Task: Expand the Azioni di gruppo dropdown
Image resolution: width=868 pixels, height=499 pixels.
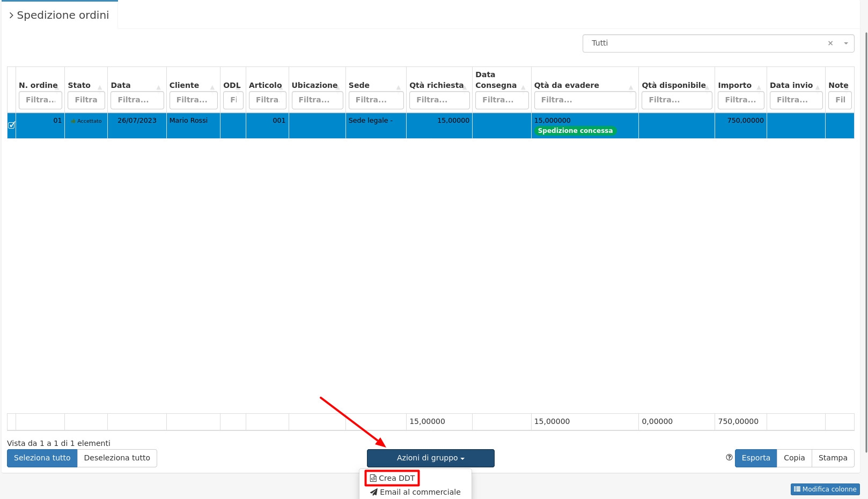Action: click(430, 458)
